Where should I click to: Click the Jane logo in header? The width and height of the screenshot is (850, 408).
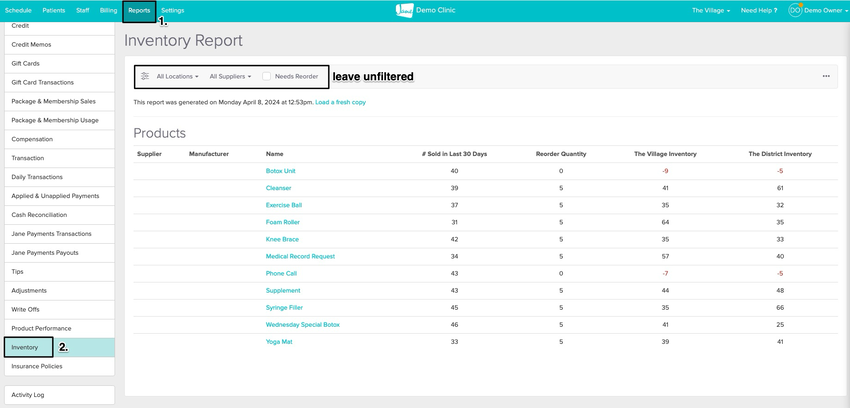pyautogui.click(x=405, y=10)
